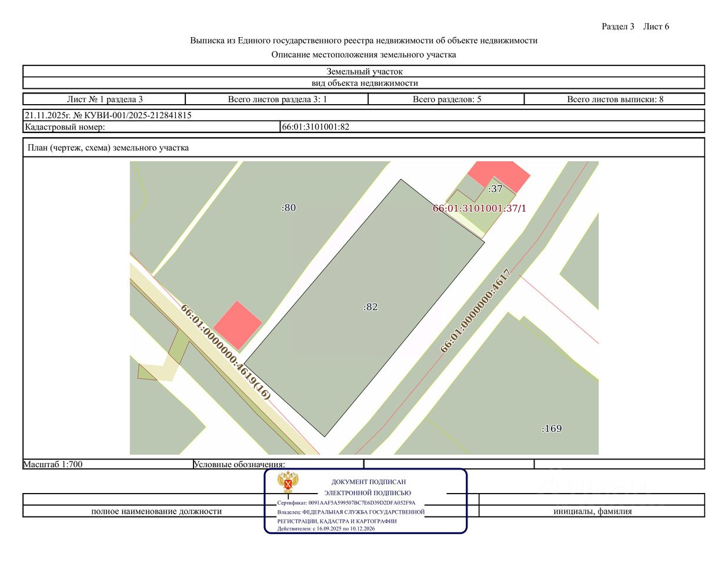The height and width of the screenshot is (563, 728).
Task: Click the Russian coat of arms emblem
Action: (288, 482)
